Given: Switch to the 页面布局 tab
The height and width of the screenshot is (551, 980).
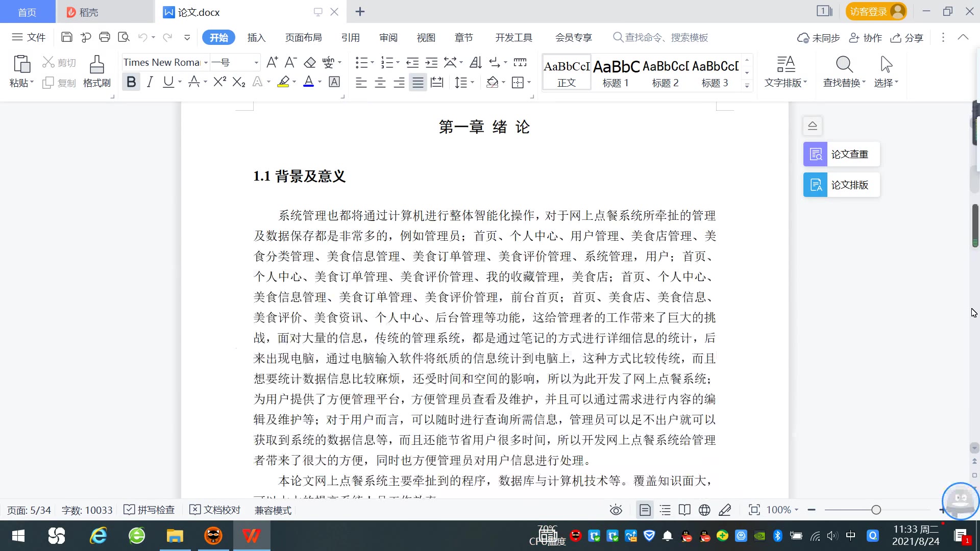Looking at the screenshot, I should coord(303,38).
